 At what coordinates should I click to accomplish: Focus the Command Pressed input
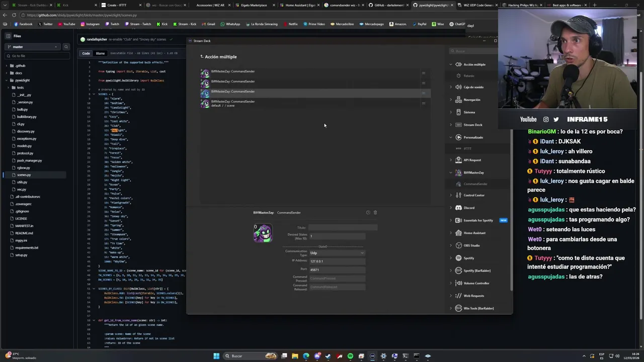tap(337, 279)
